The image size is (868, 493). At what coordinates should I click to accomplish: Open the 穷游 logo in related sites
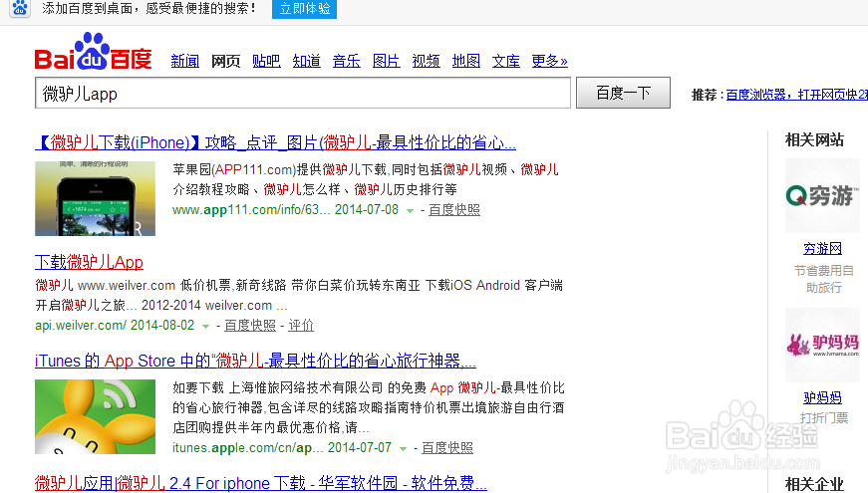pyautogui.click(x=822, y=195)
